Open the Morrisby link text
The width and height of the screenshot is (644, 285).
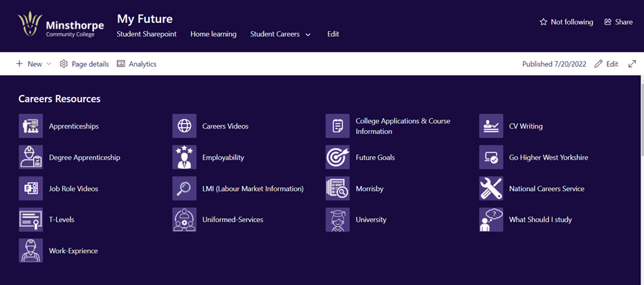(369, 188)
